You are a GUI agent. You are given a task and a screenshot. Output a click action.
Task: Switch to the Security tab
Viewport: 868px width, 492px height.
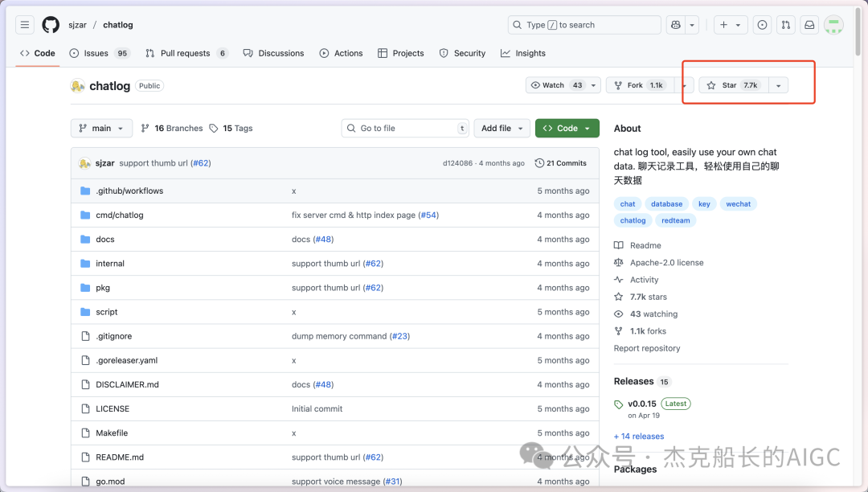pos(462,53)
